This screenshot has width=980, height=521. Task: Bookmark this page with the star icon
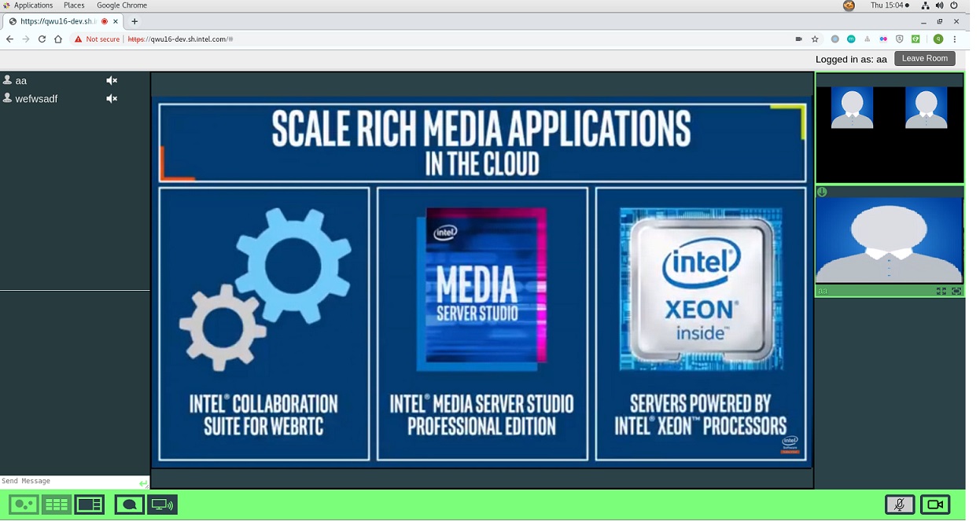pos(815,39)
